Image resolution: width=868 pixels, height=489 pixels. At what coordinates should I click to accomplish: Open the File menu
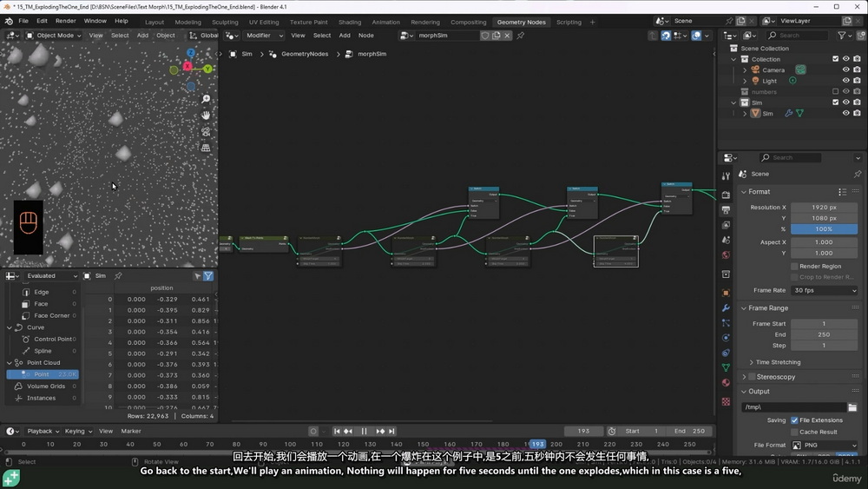(x=23, y=21)
